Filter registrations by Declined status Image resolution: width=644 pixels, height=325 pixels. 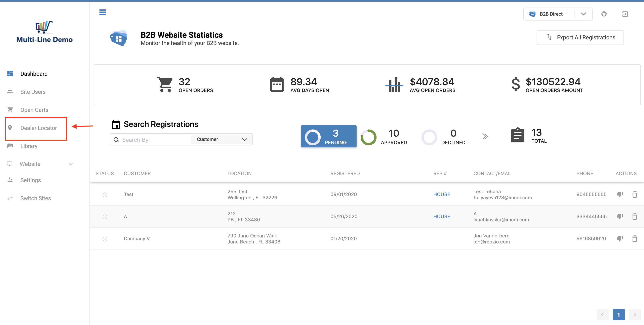[x=443, y=137]
